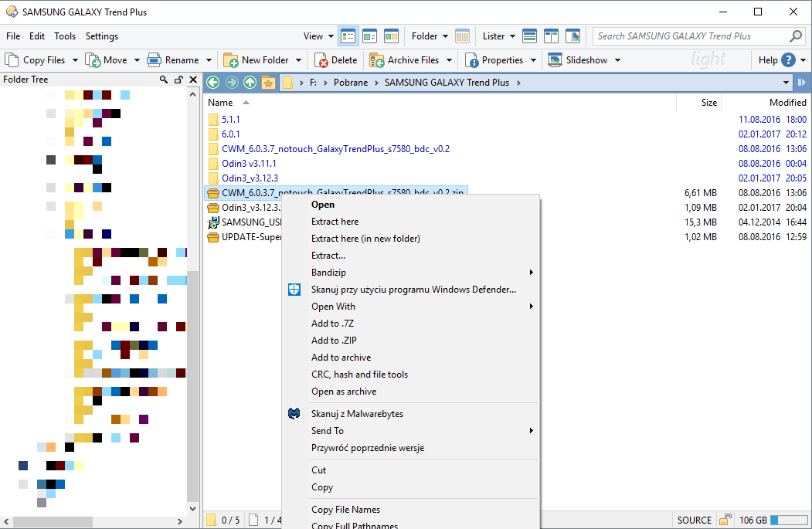Go up one folder with the up arrow
This screenshot has height=529, width=812.
tap(250, 83)
